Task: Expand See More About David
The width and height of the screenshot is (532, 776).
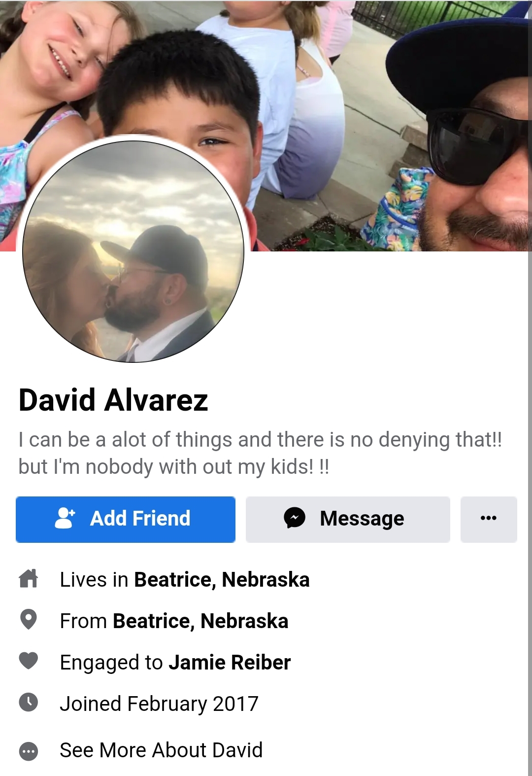Action: pyautogui.click(x=161, y=750)
